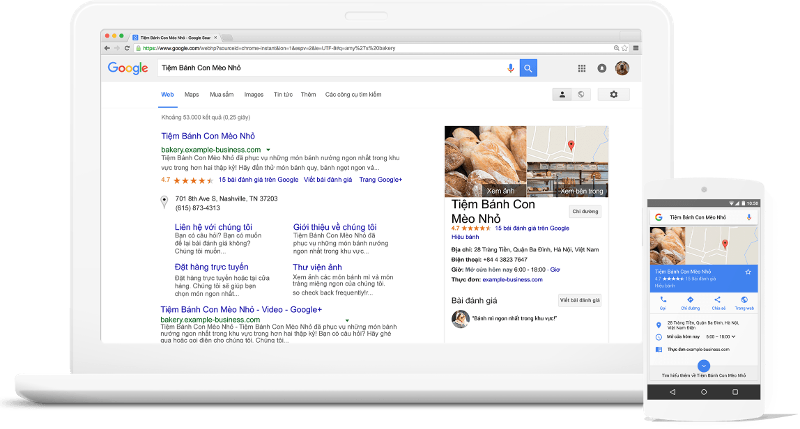
Task: Open knowledge panel 15 bài đánh giá trên Google
Action: [532, 228]
